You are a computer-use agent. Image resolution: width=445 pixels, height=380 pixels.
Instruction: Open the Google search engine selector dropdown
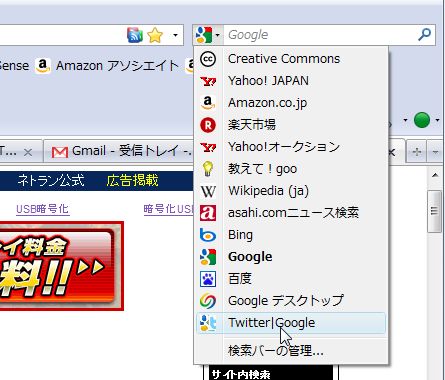tap(208, 35)
